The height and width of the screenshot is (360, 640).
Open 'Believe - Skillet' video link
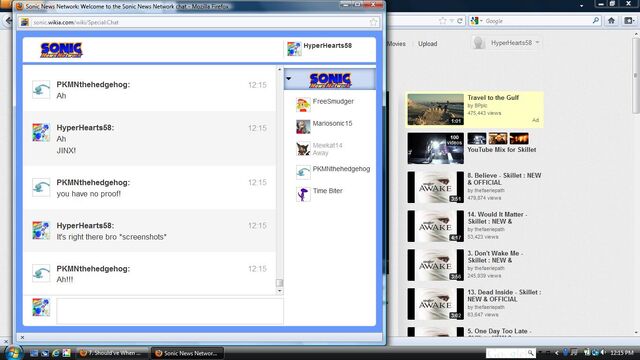(x=504, y=179)
